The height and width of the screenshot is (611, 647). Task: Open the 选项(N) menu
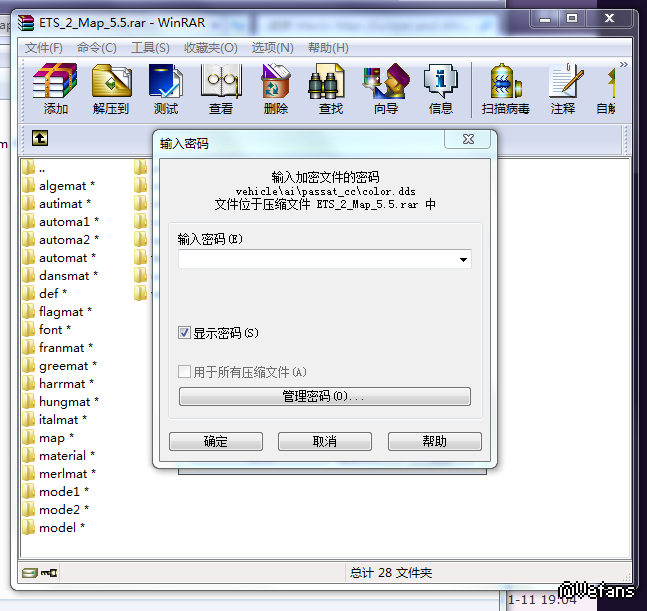coord(272,48)
